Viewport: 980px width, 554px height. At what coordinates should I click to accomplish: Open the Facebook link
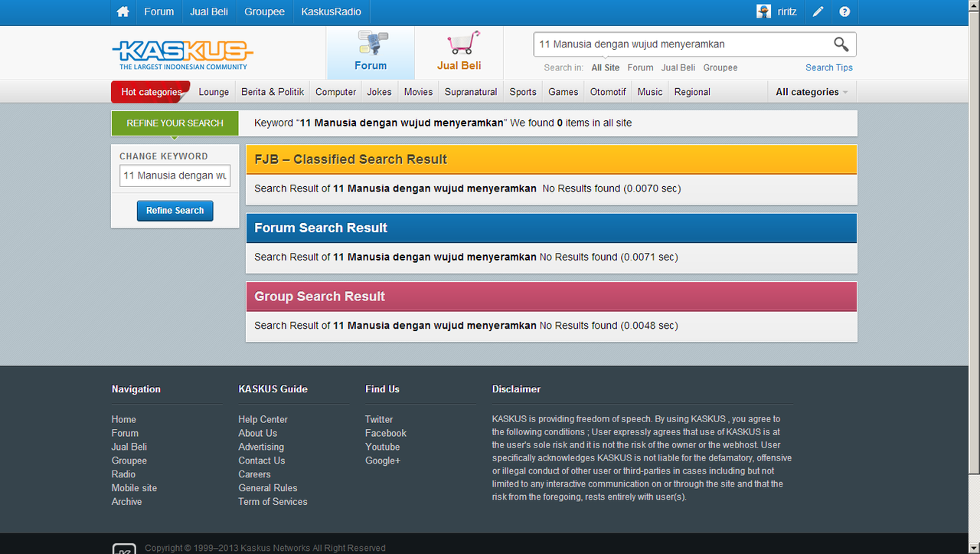[x=386, y=433]
